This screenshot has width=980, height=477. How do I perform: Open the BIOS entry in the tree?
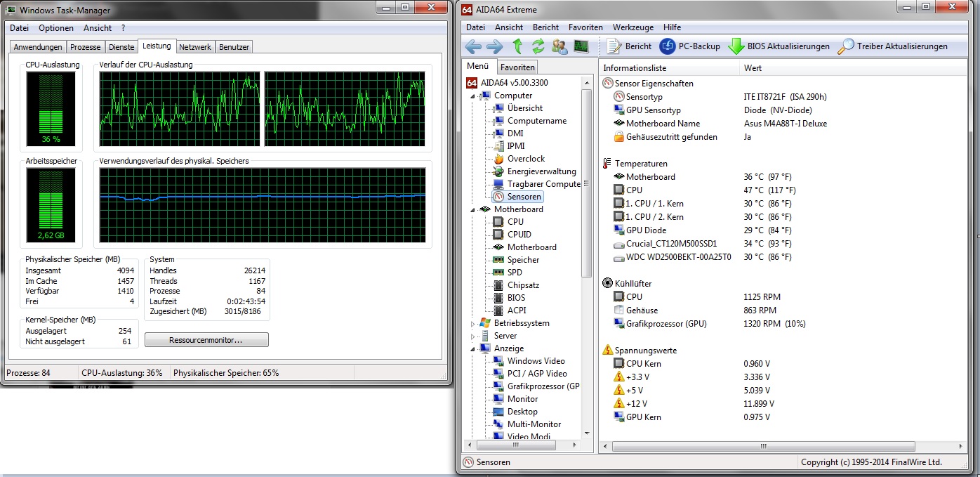516,298
